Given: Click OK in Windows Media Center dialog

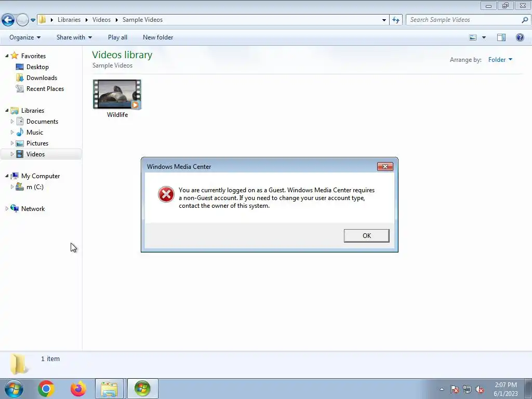Looking at the screenshot, I should click(x=366, y=235).
